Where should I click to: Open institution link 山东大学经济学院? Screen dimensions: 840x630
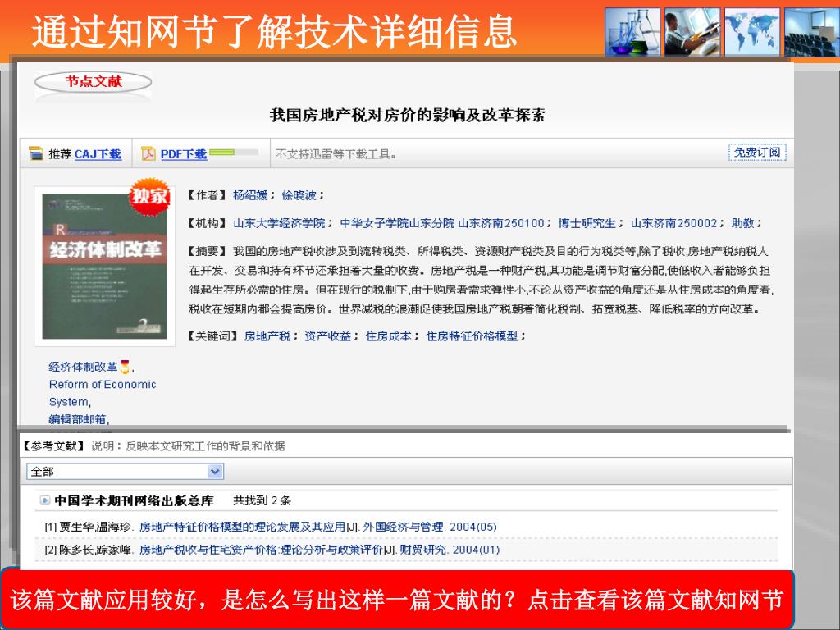(x=279, y=223)
